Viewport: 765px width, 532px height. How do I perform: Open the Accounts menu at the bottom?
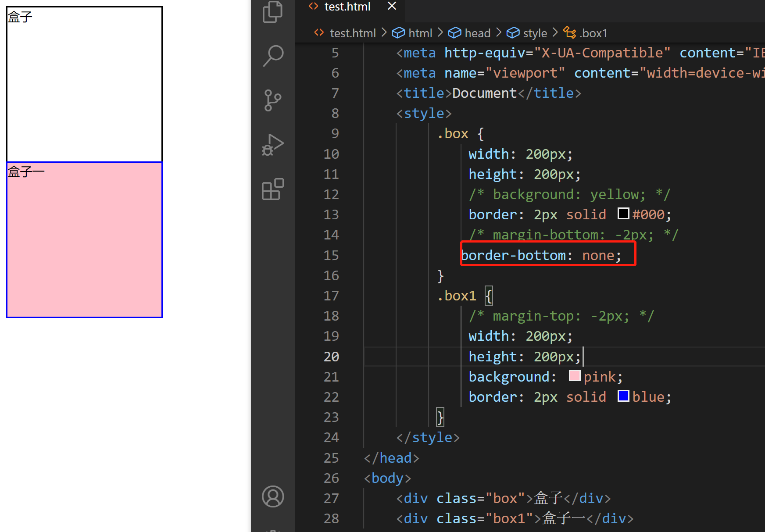point(272,496)
